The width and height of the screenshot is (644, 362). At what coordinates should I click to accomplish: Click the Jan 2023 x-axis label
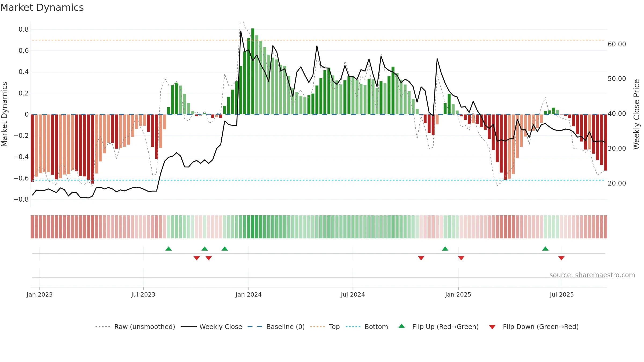coord(40,294)
